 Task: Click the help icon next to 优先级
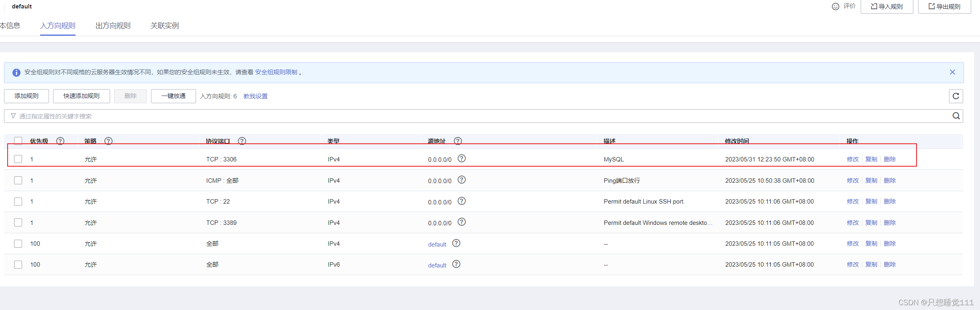[x=60, y=141]
